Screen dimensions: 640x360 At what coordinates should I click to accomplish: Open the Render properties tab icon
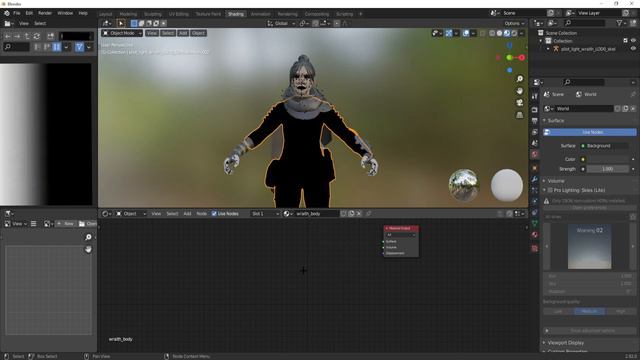535,109
